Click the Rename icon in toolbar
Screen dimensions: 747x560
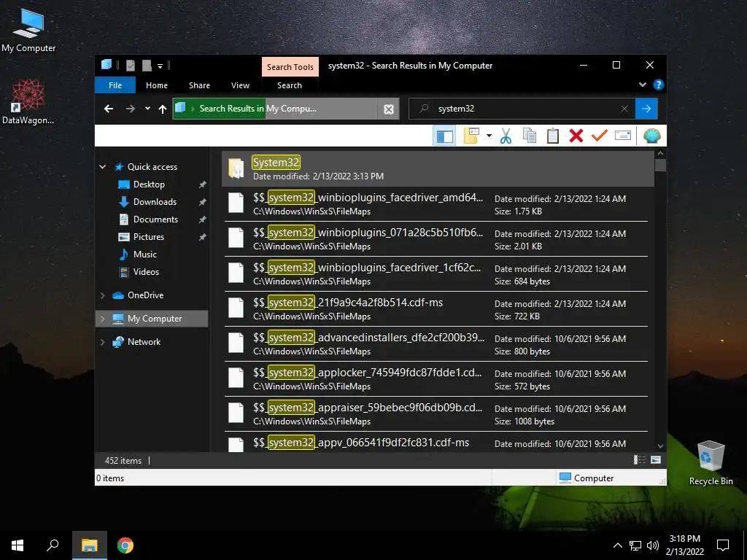click(623, 136)
